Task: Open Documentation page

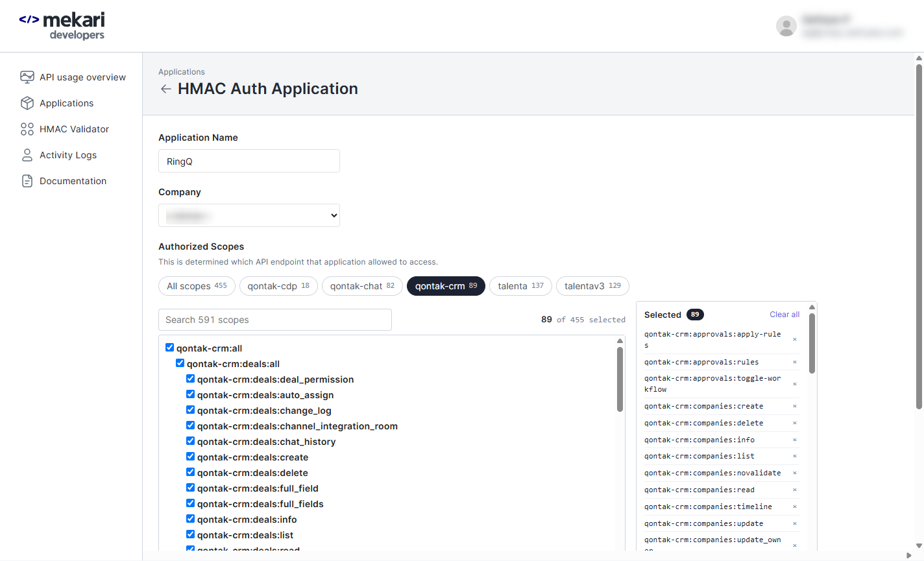Action: coord(73,181)
